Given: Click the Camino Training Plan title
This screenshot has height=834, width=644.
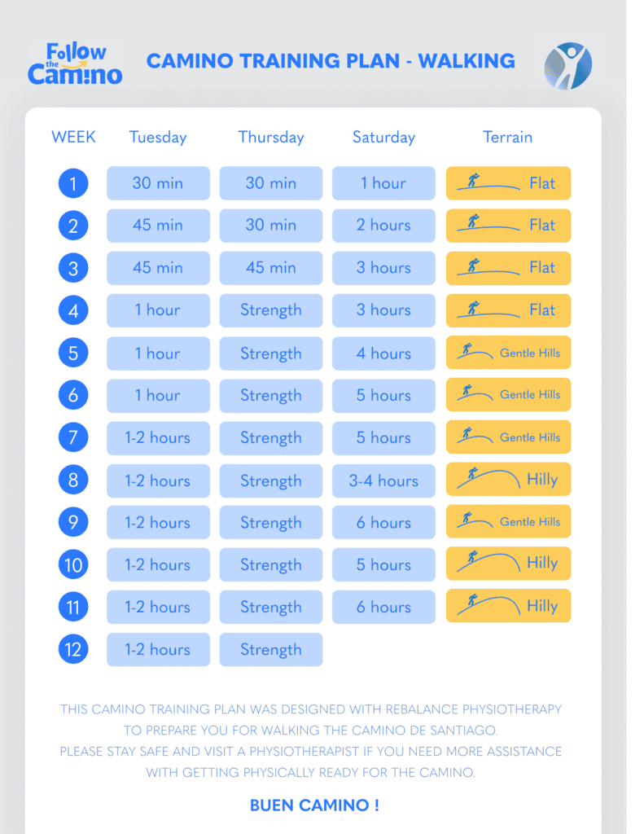Looking at the screenshot, I should pyautogui.click(x=331, y=61).
